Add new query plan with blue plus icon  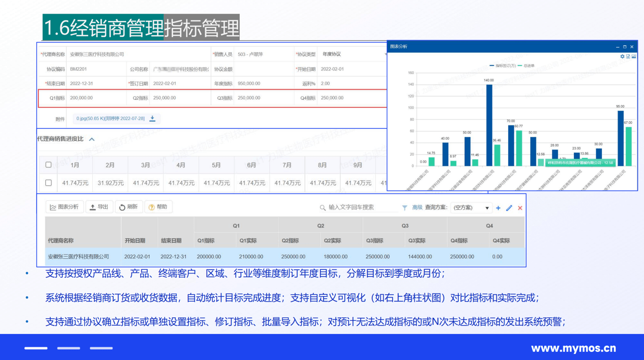[498, 207]
